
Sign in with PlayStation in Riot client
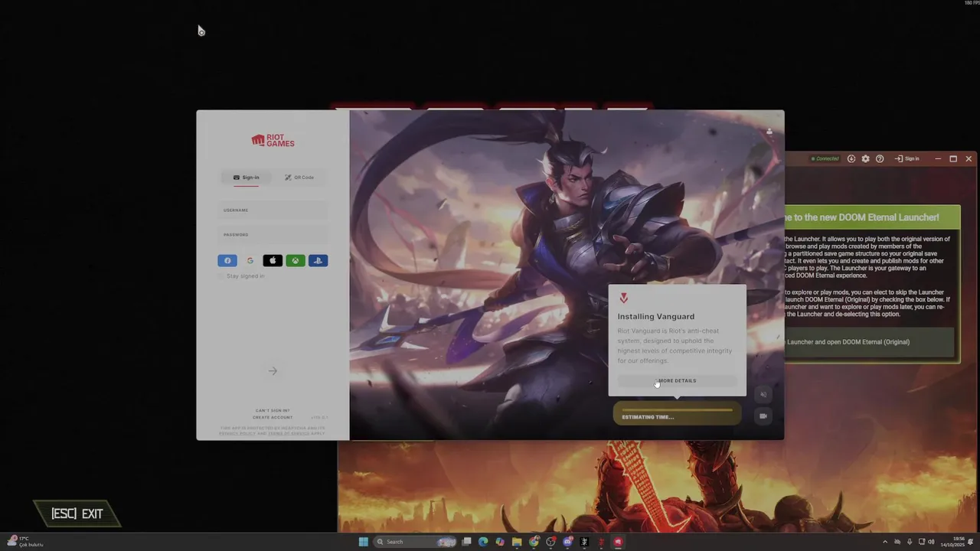(x=318, y=261)
